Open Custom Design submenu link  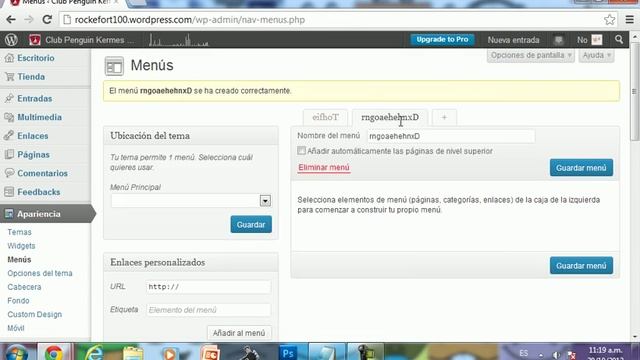35,314
